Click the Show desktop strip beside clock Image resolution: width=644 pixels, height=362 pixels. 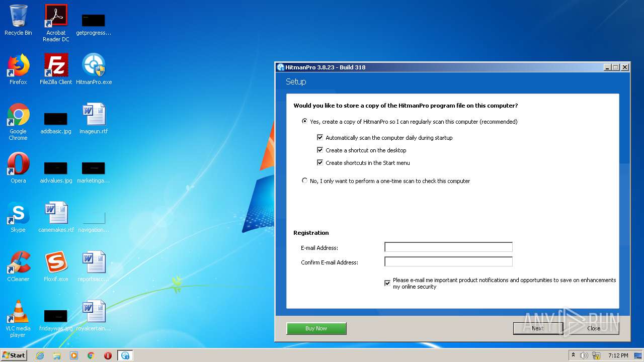click(638, 355)
